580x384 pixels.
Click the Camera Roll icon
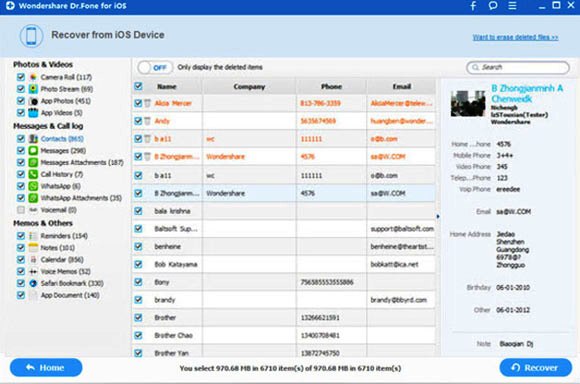(33, 77)
